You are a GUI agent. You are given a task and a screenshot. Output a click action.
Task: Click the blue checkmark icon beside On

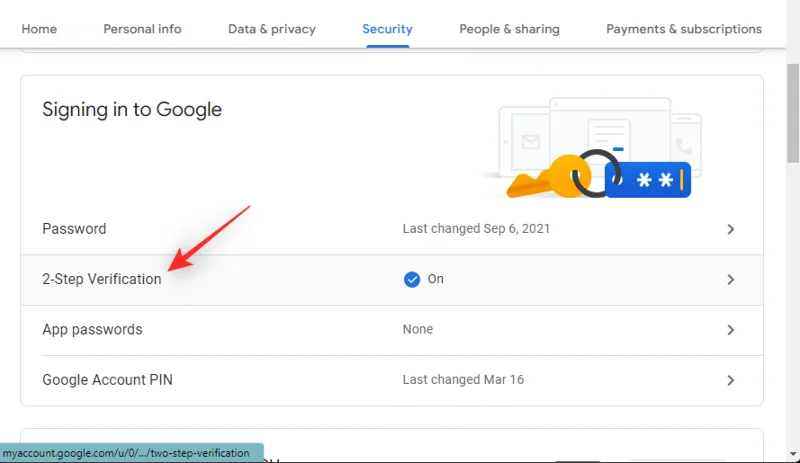(x=412, y=279)
